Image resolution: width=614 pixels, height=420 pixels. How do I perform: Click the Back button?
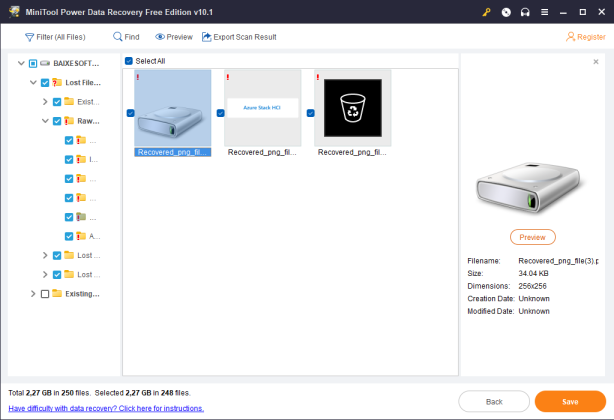click(x=494, y=402)
